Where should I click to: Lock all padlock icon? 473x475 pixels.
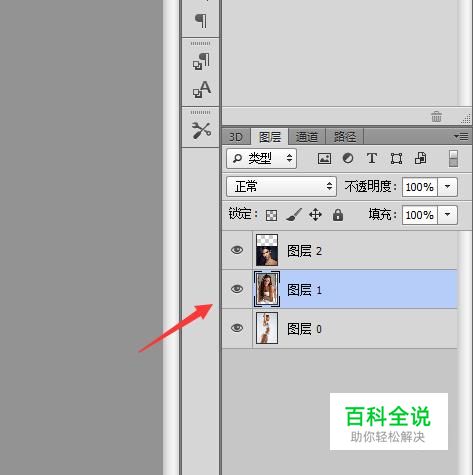338,215
